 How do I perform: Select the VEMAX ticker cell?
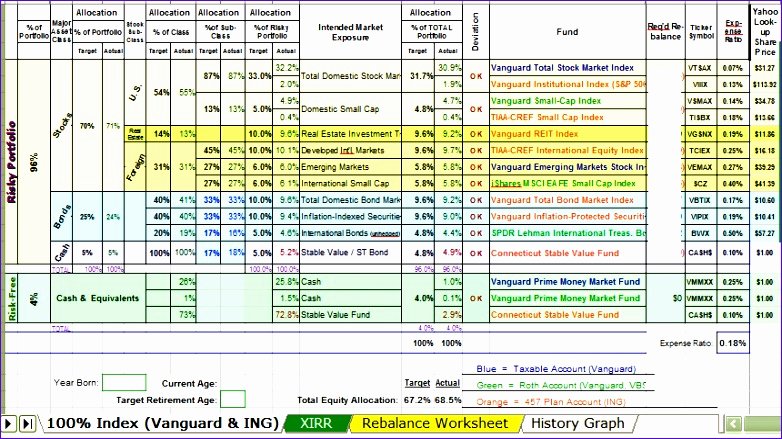coord(701,167)
